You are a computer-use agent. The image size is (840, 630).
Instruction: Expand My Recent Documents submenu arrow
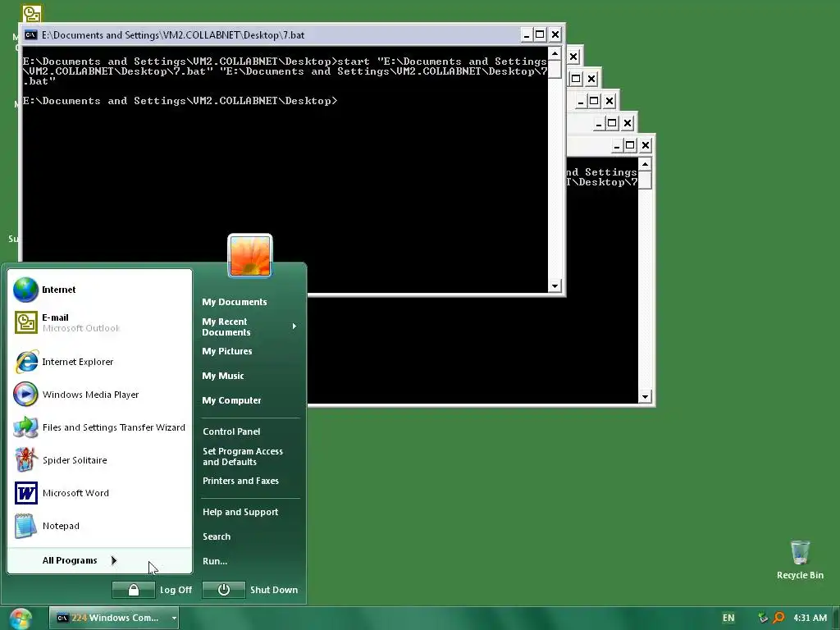(294, 326)
